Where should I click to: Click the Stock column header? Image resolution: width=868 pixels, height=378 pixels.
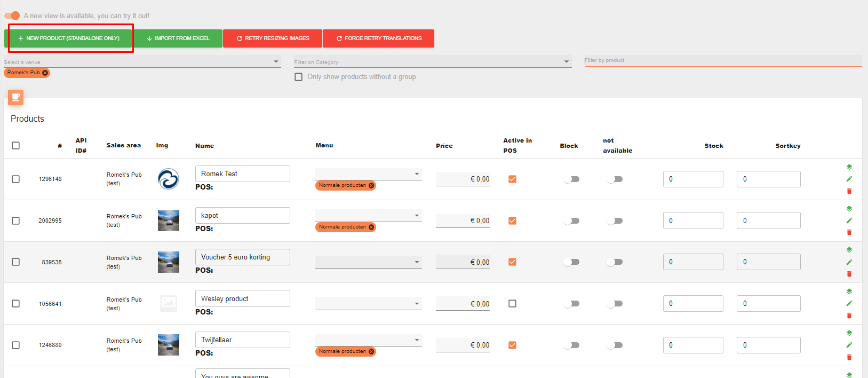(x=714, y=146)
